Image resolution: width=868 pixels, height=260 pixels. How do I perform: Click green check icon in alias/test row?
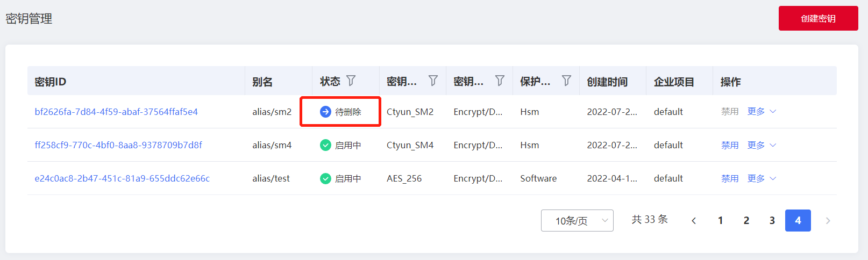click(325, 178)
